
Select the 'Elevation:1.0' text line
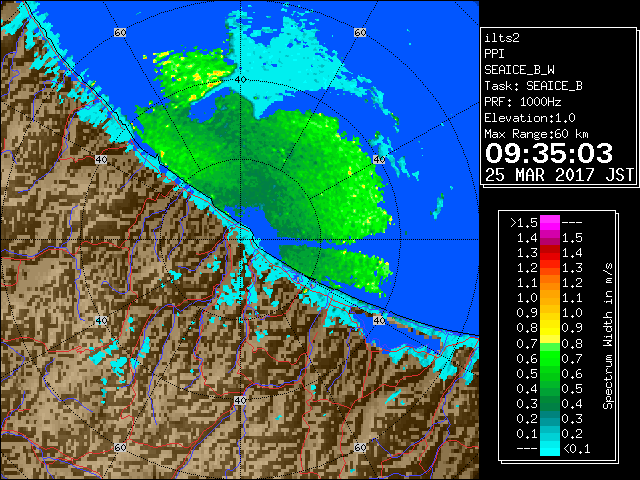pos(530,118)
